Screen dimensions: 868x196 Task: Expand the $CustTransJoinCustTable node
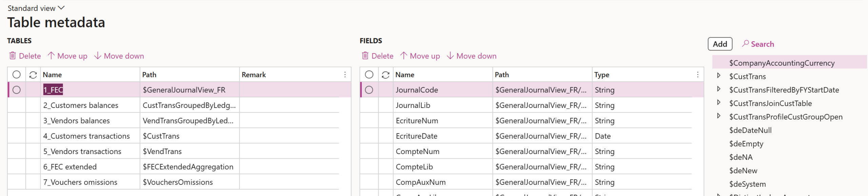pyautogui.click(x=718, y=103)
